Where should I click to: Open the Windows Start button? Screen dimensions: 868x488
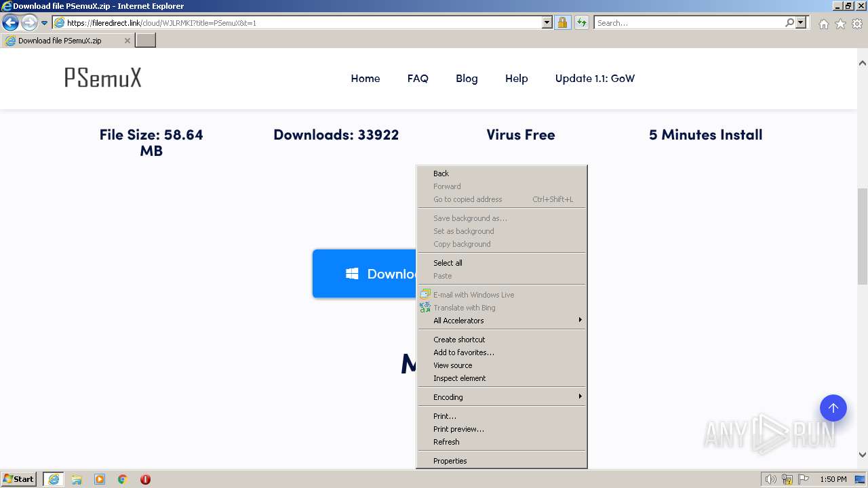click(x=19, y=479)
